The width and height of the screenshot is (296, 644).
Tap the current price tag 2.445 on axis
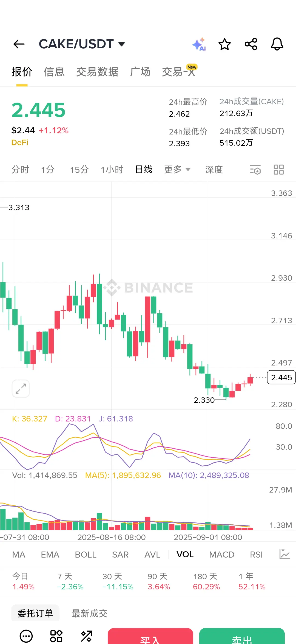[x=281, y=378]
